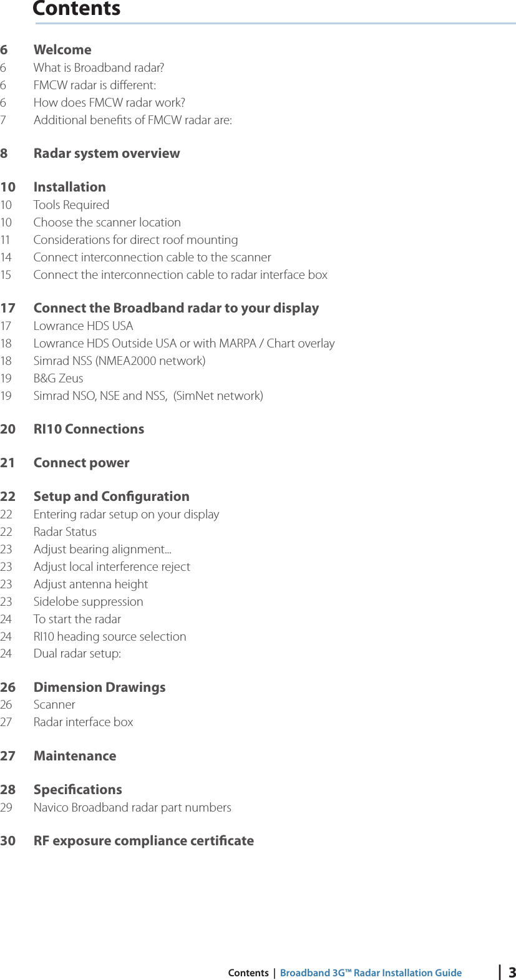The height and width of the screenshot is (980, 516).
Task: Select Sidelobe suppression entry
Action: [88, 601]
